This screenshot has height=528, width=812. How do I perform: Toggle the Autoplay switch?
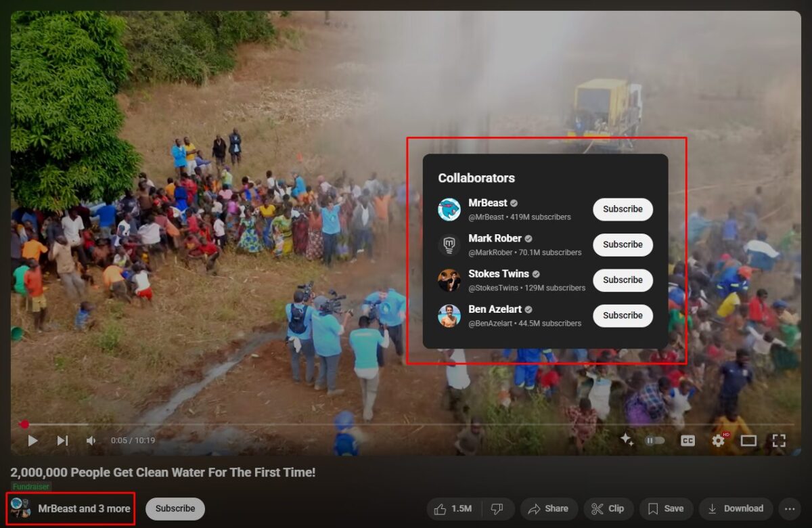click(x=655, y=440)
